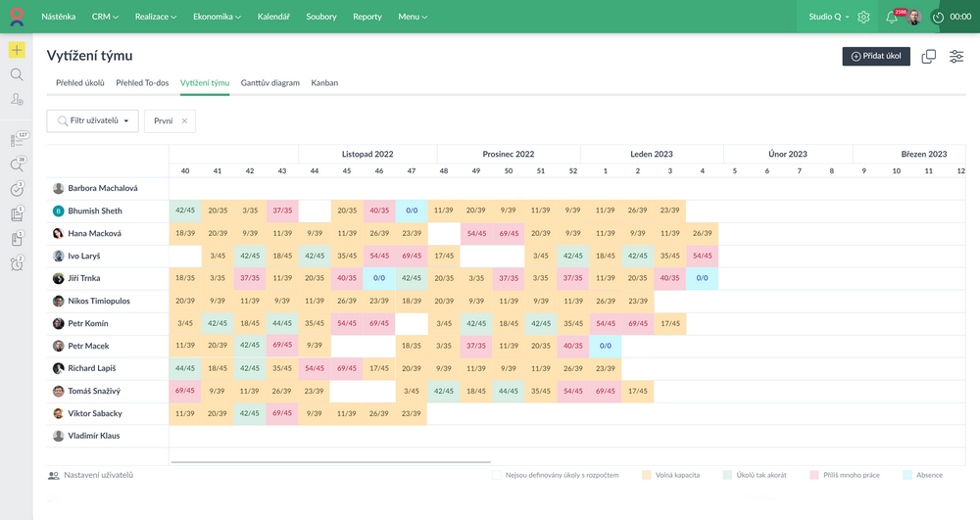Click the duplicate windows icon
This screenshot has height=520, width=980.
(x=928, y=57)
